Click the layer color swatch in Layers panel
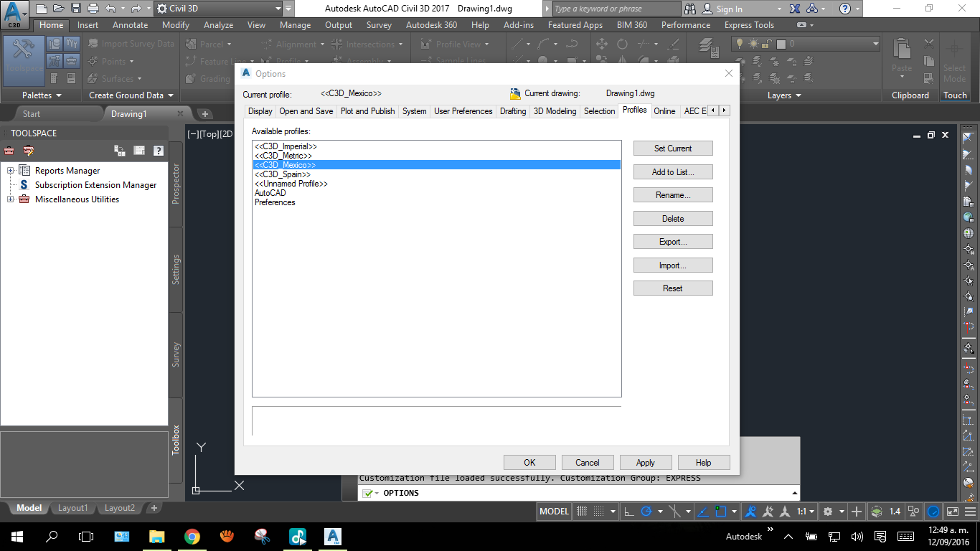The height and width of the screenshot is (551, 980). point(781,44)
